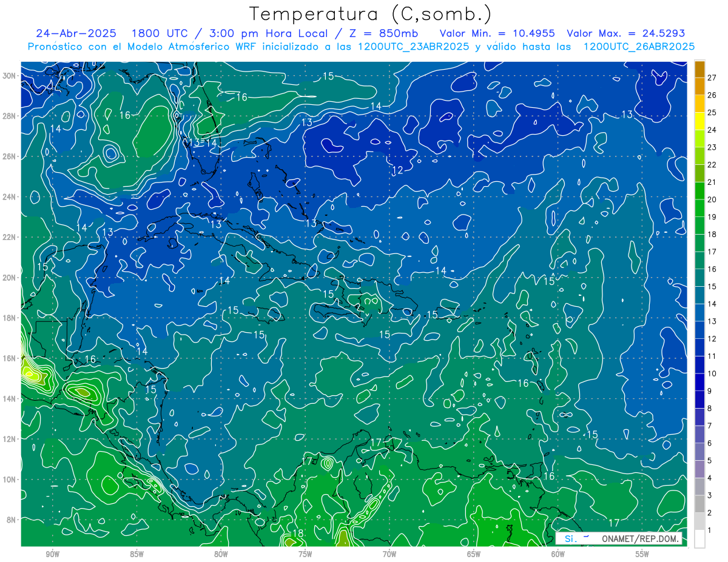Image resolution: width=728 pixels, height=562 pixels.
Task: Select the '12N' latitude axis label
Action: coord(9,438)
